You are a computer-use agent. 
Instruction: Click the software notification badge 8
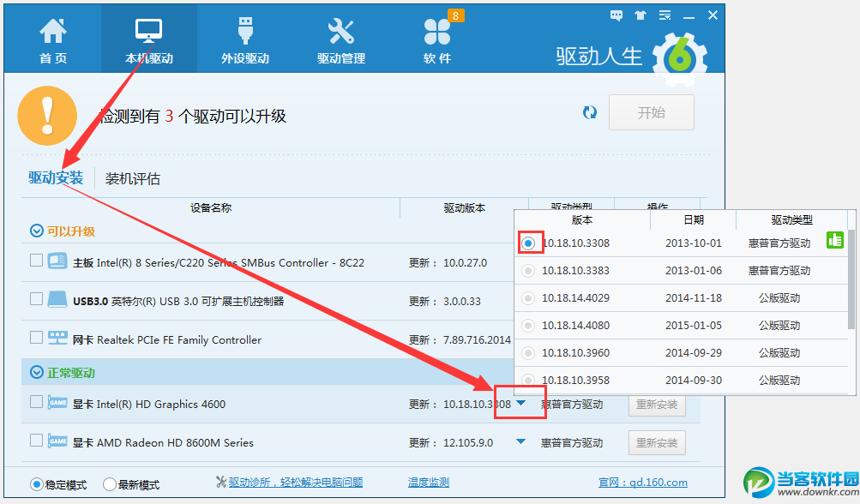tap(455, 15)
